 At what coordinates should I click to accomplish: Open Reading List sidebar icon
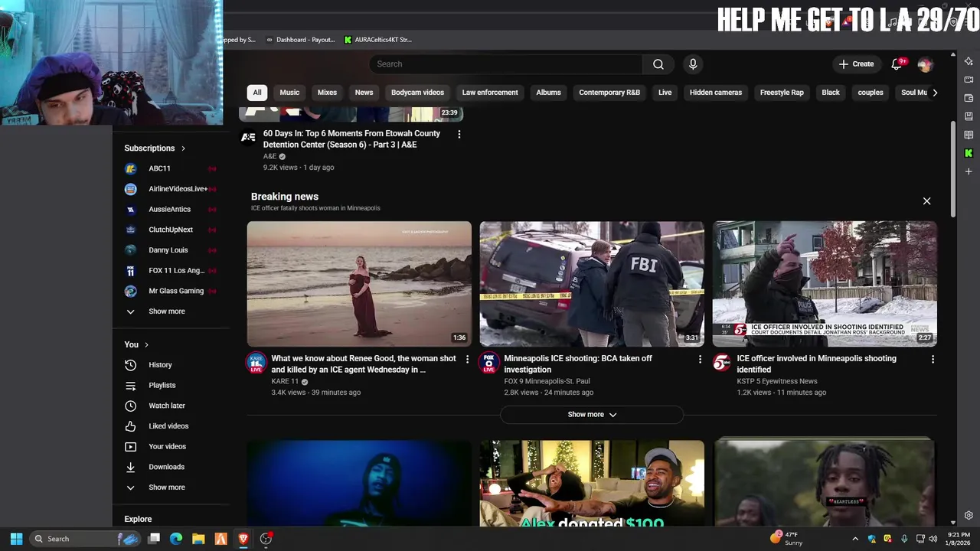click(969, 135)
